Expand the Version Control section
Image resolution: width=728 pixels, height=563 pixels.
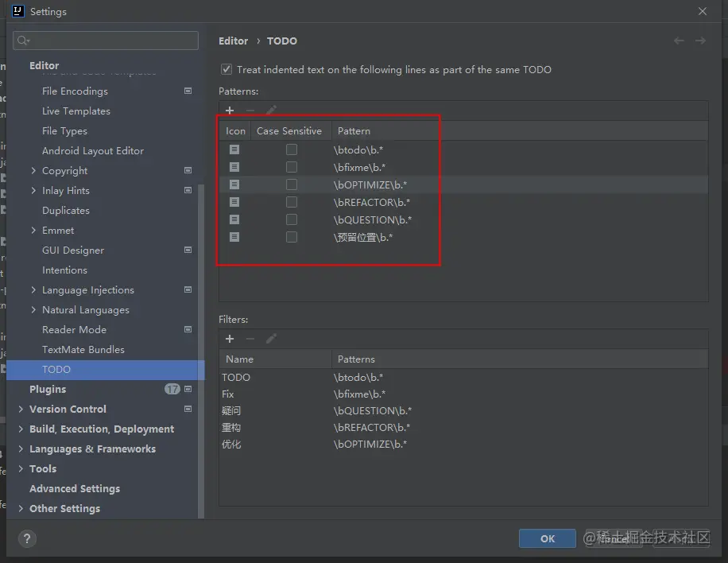pos(21,409)
